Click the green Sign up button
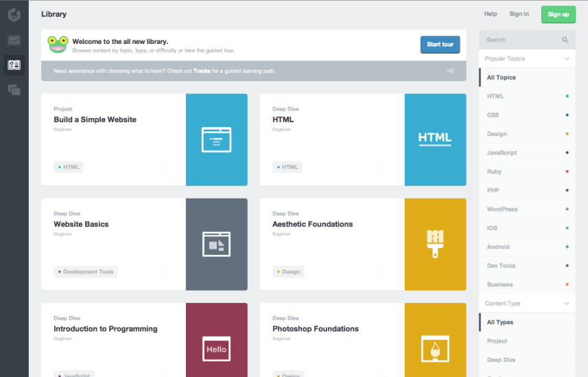Viewport: 588px width, 377px height. point(558,14)
